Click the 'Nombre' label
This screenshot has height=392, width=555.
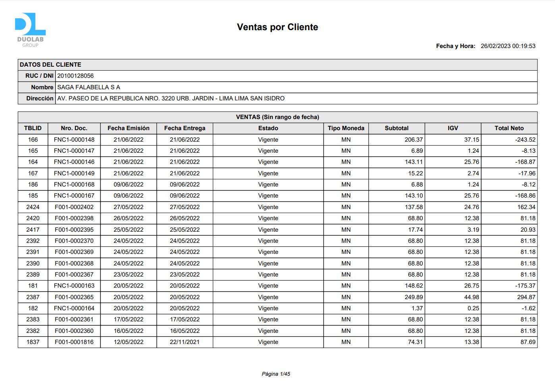pyautogui.click(x=42, y=87)
